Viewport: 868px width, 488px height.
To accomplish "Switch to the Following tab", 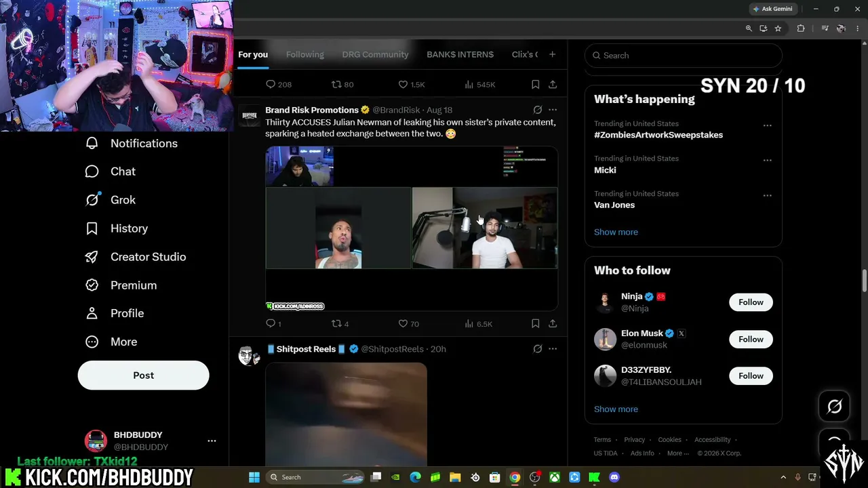I will pos(305,54).
